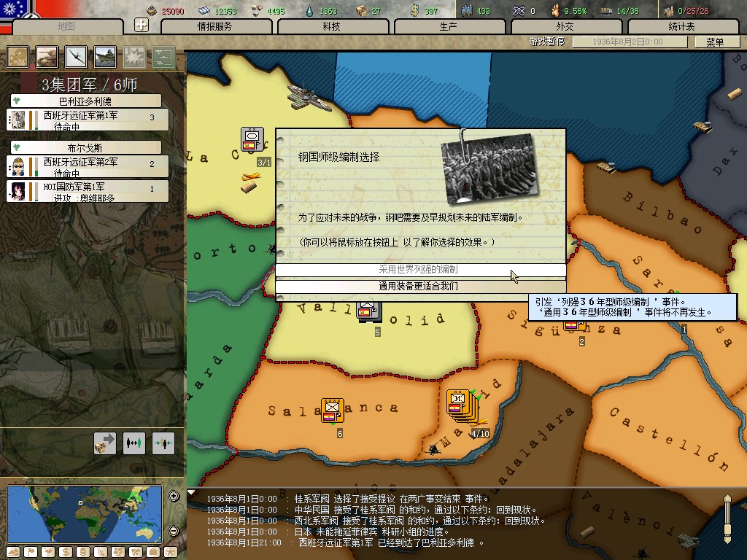The width and height of the screenshot is (747, 560).
Task: Click the merge units icon
Action: (163, 443)
